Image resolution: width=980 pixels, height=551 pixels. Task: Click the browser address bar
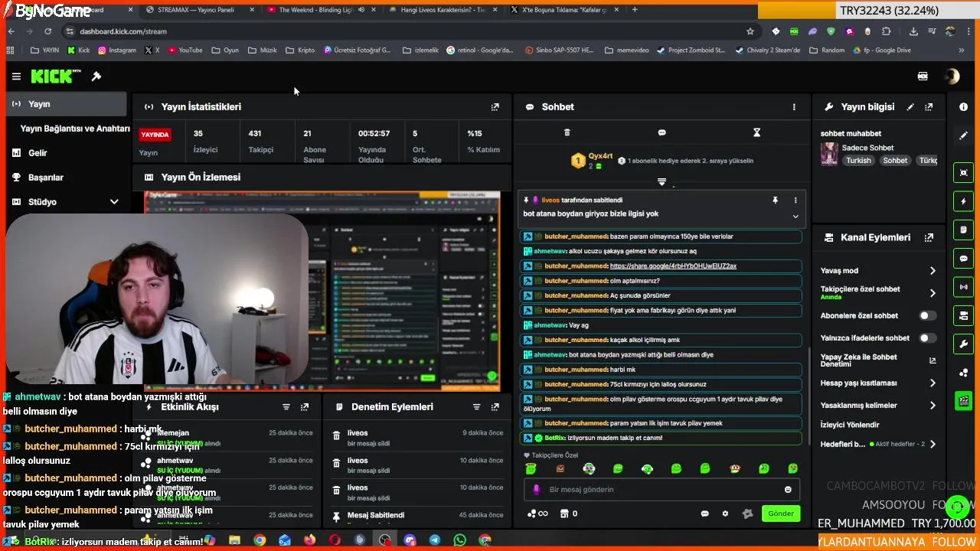[406, 31]
